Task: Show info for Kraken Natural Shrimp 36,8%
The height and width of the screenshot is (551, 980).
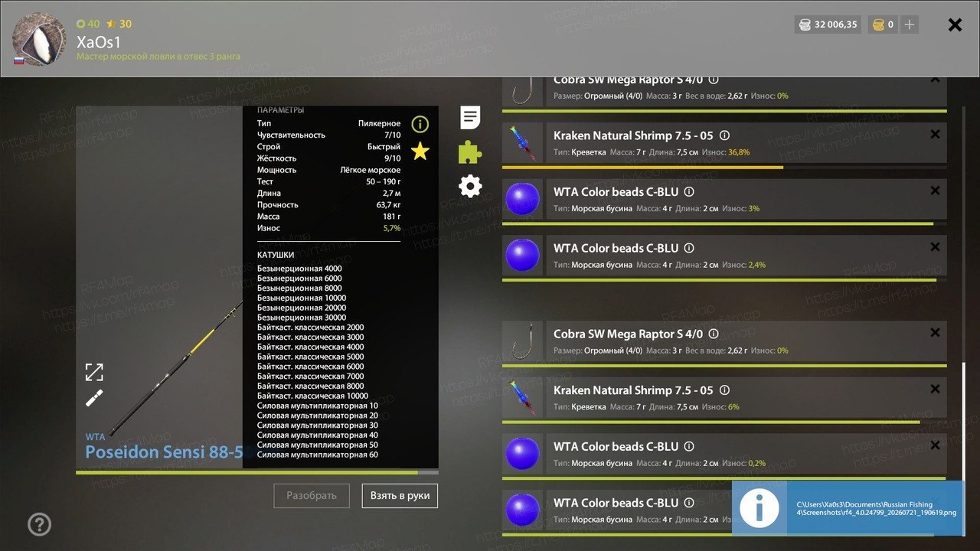Action: tap(725, 135)
